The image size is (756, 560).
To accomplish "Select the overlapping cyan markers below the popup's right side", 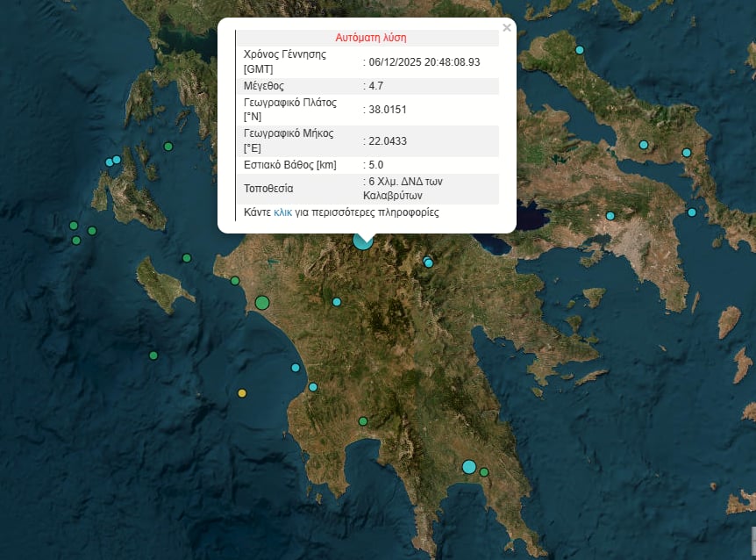I will (428, 262).
